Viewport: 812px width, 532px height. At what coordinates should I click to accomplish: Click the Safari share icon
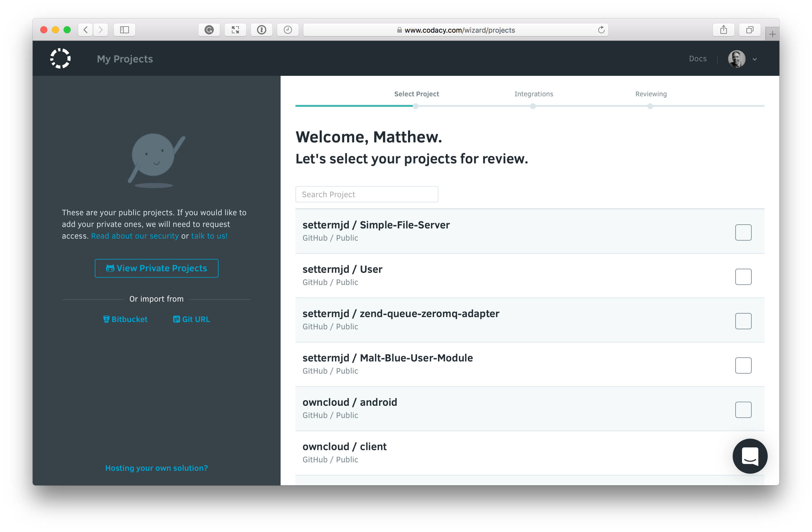(723, 30)
